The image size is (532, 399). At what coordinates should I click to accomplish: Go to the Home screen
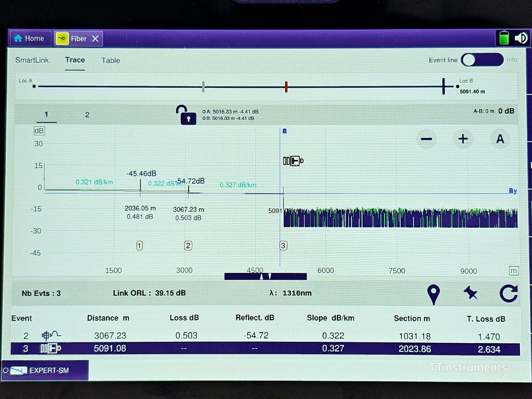pyautogui.click(x=30, y=39)
